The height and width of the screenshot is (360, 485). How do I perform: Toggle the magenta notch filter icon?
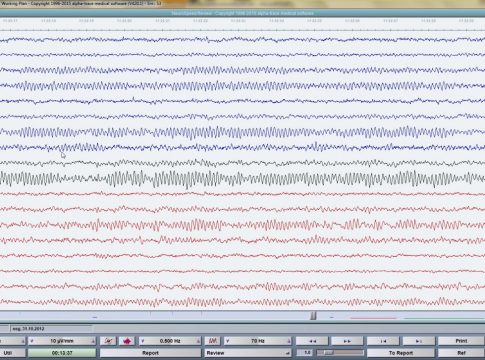[x=127, y=341]
